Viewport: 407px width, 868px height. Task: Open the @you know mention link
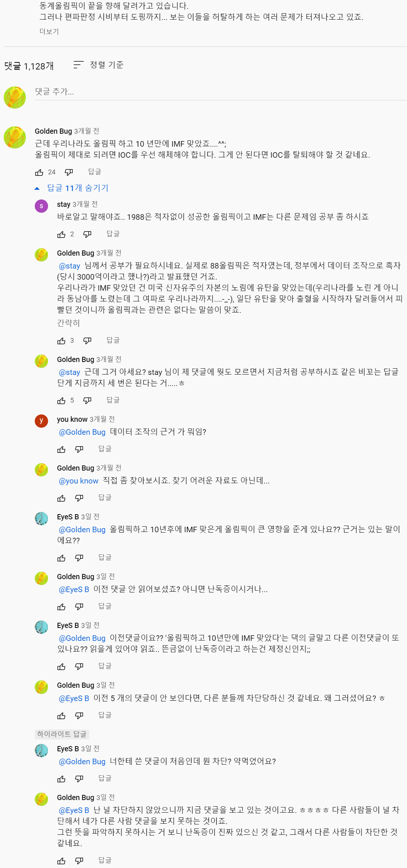[x=79, y=481]
